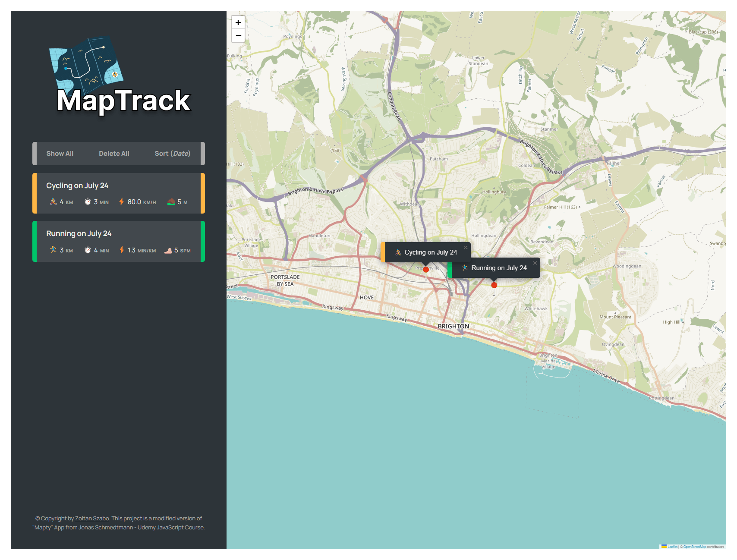Click the footprint cadence icon in running card
The image size is (737, 560).
click(x=168, y=250)
